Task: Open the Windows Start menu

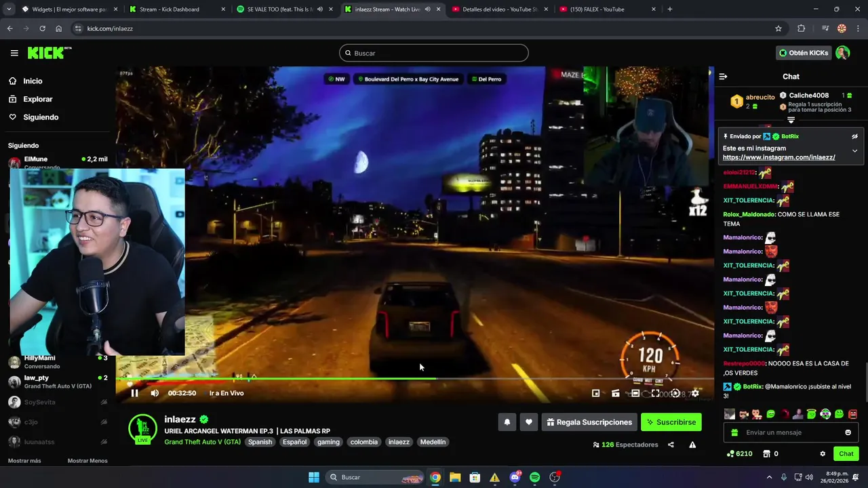Action: point(314,477)
